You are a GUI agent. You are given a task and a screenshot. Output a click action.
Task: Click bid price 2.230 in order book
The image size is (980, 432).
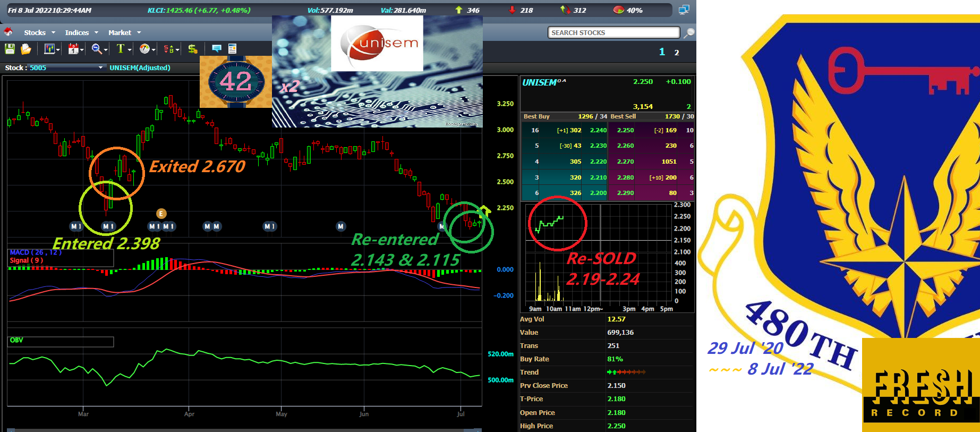pyautogui.click(x=598, y=146)
